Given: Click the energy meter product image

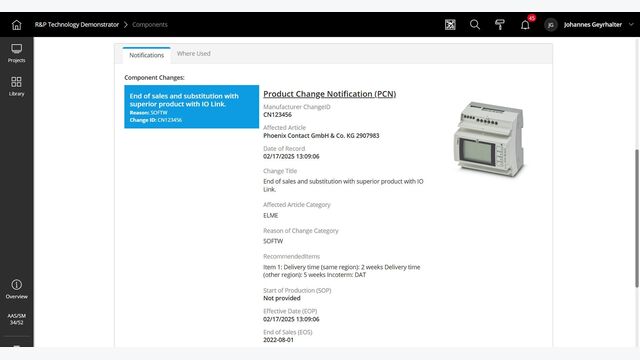Looking at the screenshot, I should coord(489,139).
